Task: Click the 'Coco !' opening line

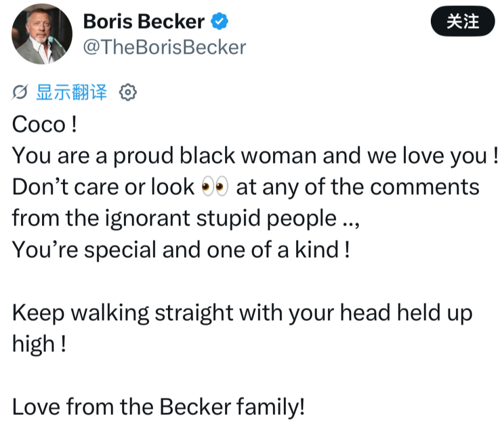Action: 45,124
